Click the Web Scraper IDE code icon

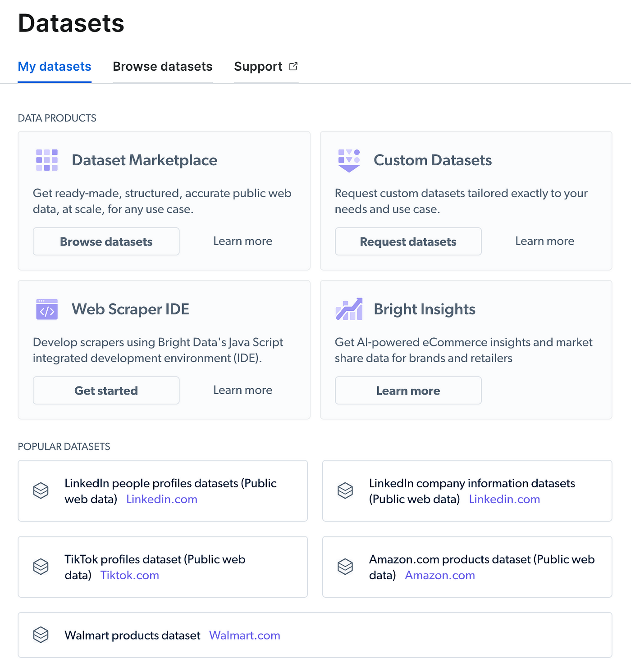coord(47,309)
